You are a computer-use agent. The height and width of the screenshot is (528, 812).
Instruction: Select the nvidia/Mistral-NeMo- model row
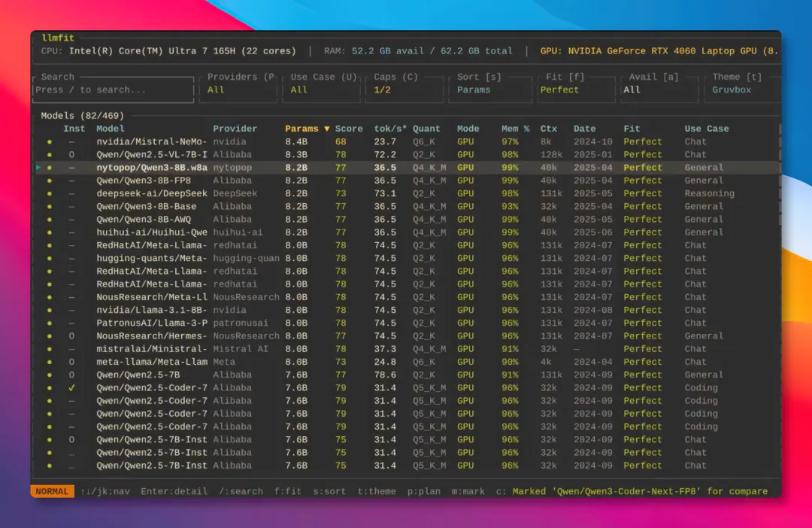coord(407,141)
